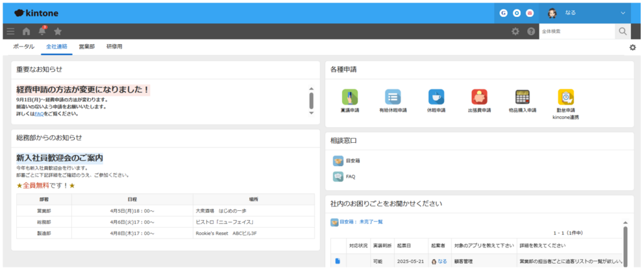Viewport: 644px width, 270px height.
Task: Click the 全体検索 search input field
Action: click(x=576, y=31)
